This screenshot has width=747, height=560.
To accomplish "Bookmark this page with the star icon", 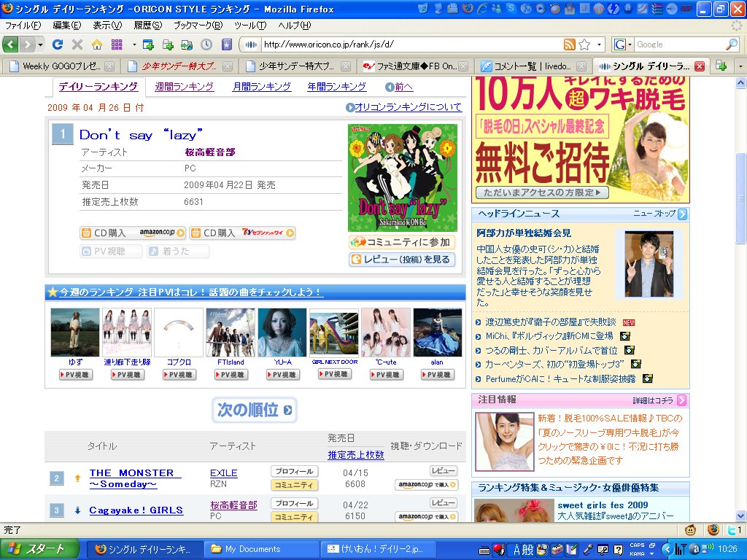I will [x=584, y=44].
